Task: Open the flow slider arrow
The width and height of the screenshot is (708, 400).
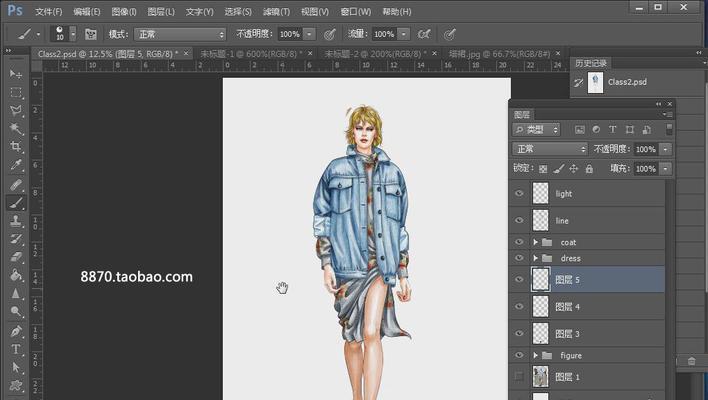Action: [404, 34]
